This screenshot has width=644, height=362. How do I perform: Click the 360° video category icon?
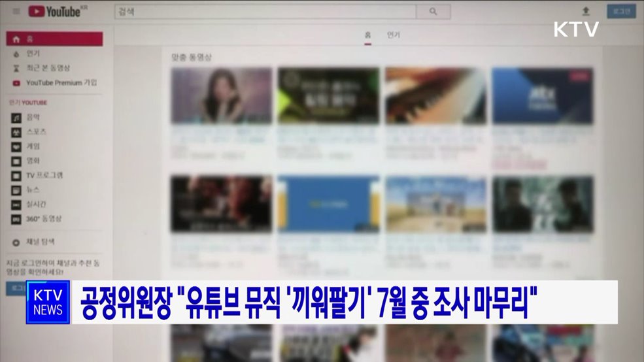(x=16, y=220)
